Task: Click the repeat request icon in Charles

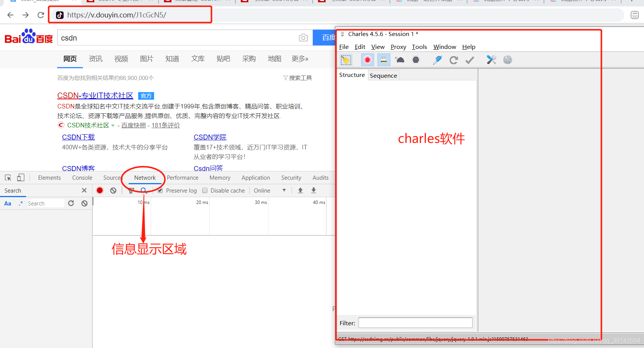Action: [x=454, y=60]
